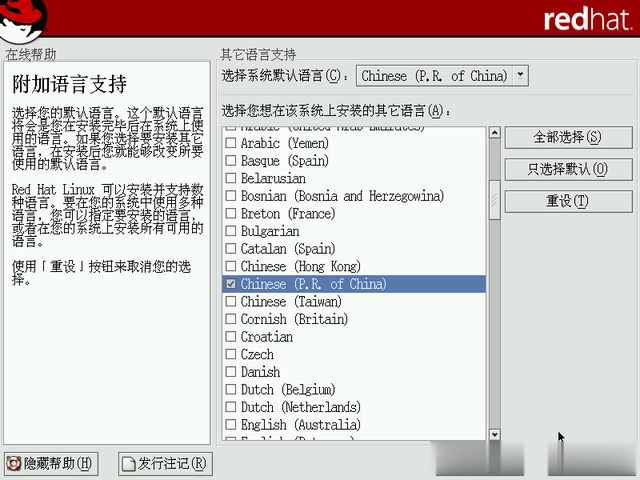Screen dimensions: 640x480
Task: Enable Dutch (Belgium) checkbox
Action: click(231, 389)
